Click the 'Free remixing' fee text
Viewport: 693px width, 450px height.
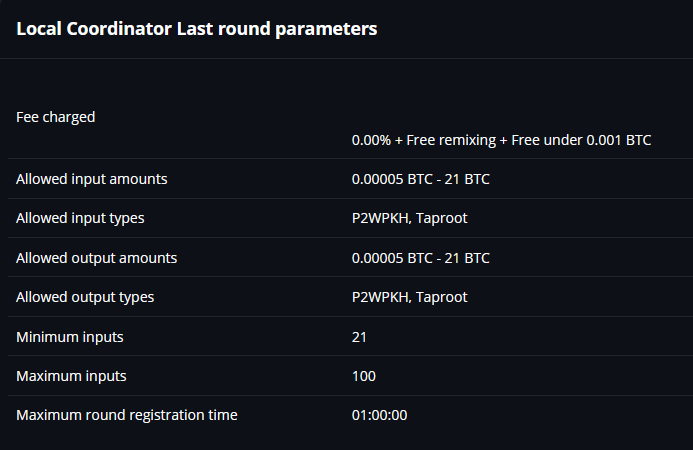(x=452, y=140)
